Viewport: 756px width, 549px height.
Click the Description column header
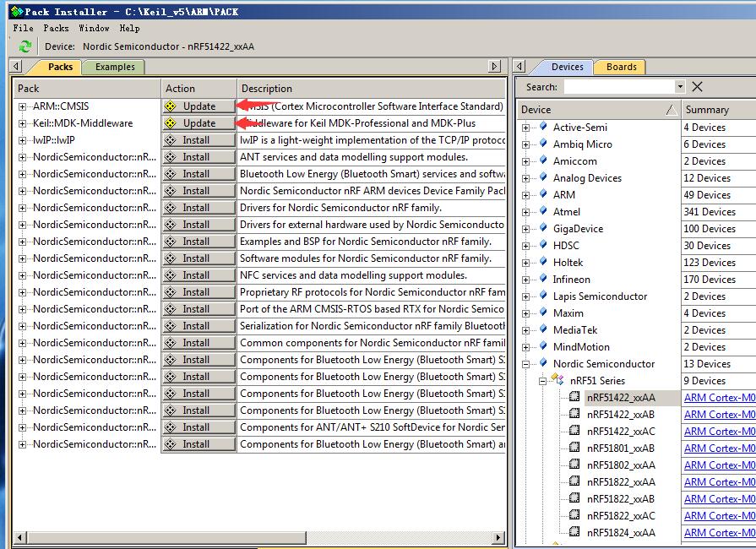[372, 88]
